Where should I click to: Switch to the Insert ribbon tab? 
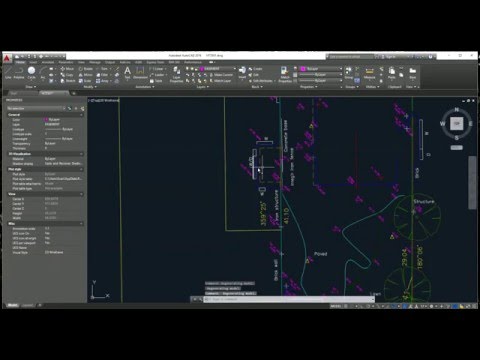(x=33, y=62)
